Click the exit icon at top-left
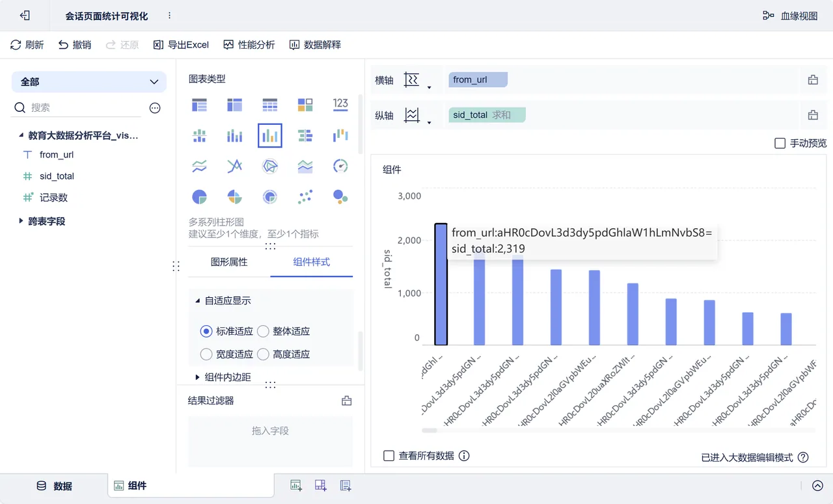The image size is (833, 504). (25, 16)
